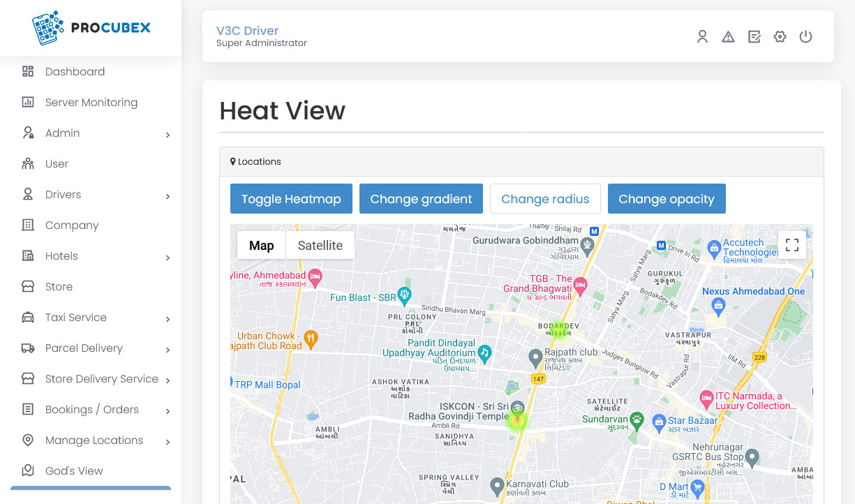Screen dimensions: 855x504
Task: Expand the Bookings / Orders submenu arrow
Action: pos(168,411)
